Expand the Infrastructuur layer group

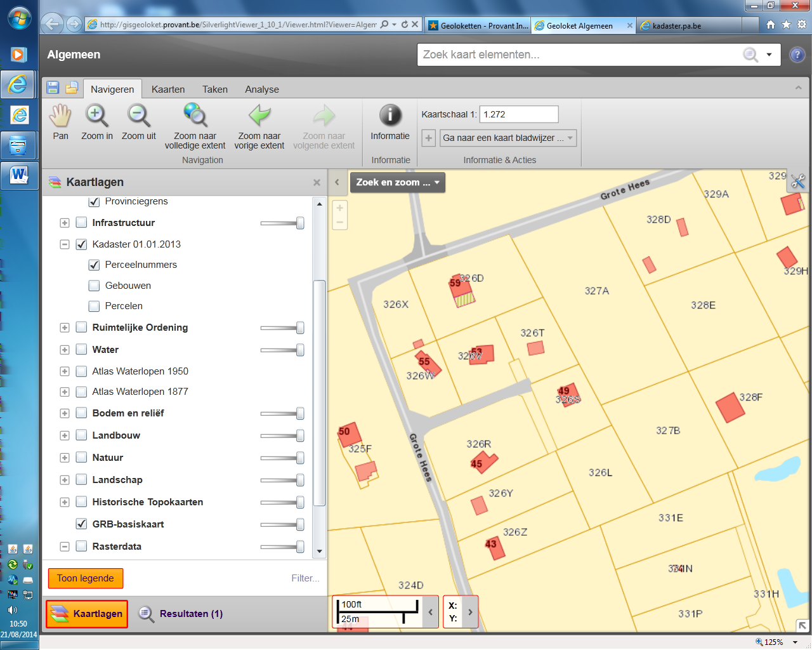pyautogui.click(x=65, y=223)
